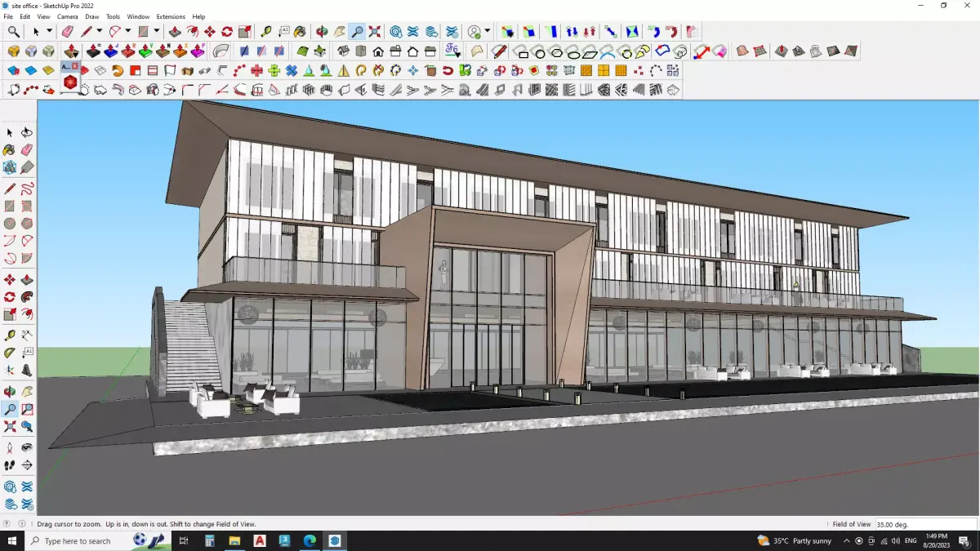Image resolution: width=980 pixels, height=551 pixels.
Task: Select the 3D Text tool
Action: tap(27, 370)
